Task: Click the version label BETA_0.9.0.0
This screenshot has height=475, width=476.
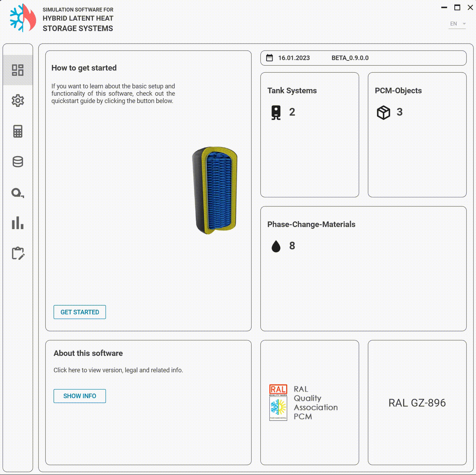Action: click(350, 58)
